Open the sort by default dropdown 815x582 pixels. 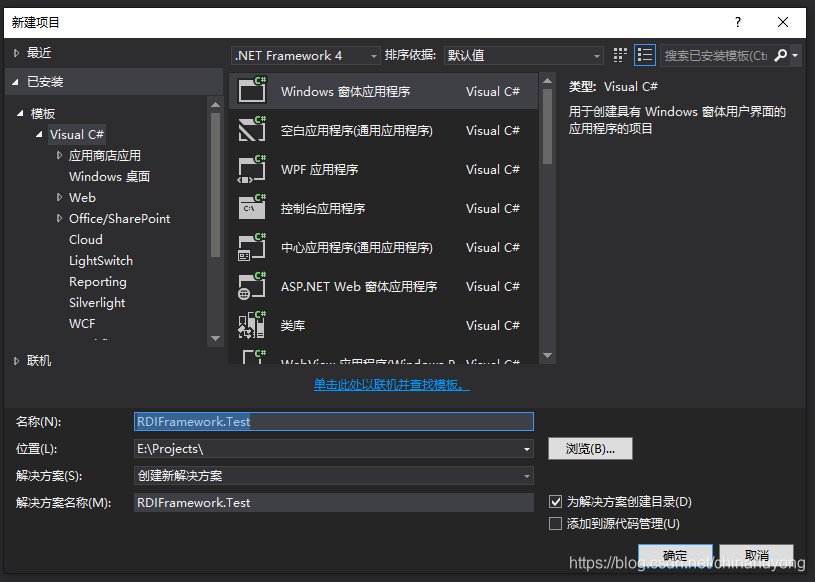point(523,56)
